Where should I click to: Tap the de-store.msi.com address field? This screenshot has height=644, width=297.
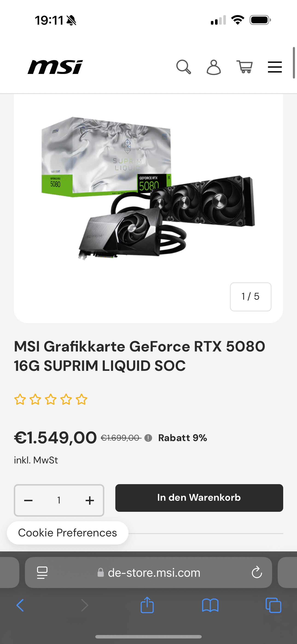pos(148,572)
